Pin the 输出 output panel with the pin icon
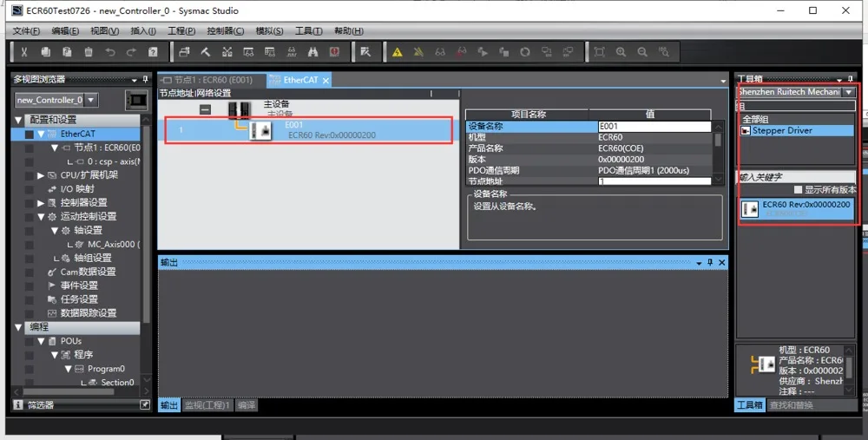868x440 pixels. click(x=710, y=262)
